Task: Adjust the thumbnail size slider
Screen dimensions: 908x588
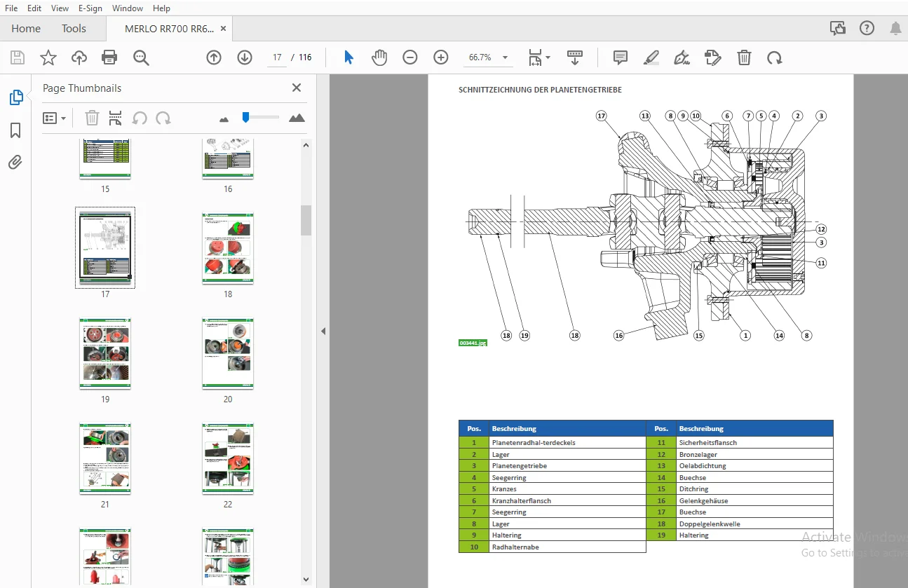Action: [x=245, y=117]
